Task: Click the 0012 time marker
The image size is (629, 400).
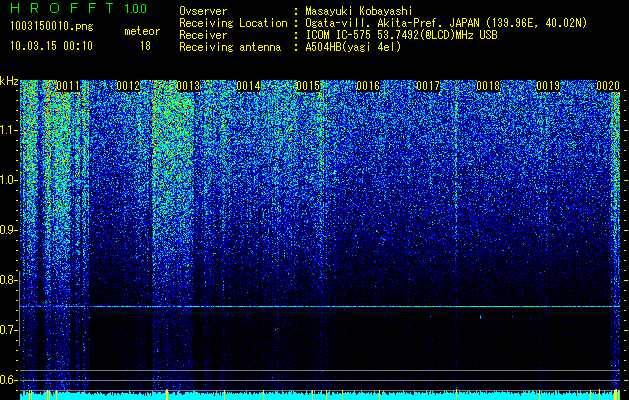Action: pos(128,86)
